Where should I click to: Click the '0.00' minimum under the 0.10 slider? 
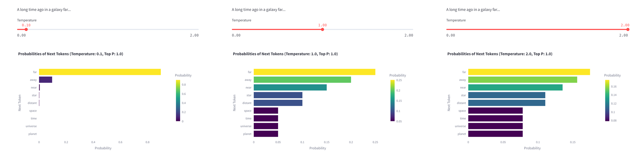tap(22, 35)
